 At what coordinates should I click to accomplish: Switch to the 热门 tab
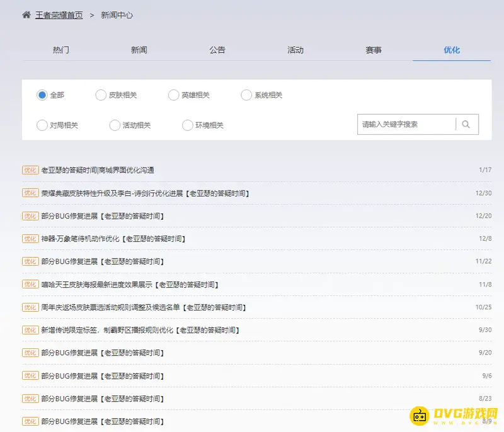[60, 50]
